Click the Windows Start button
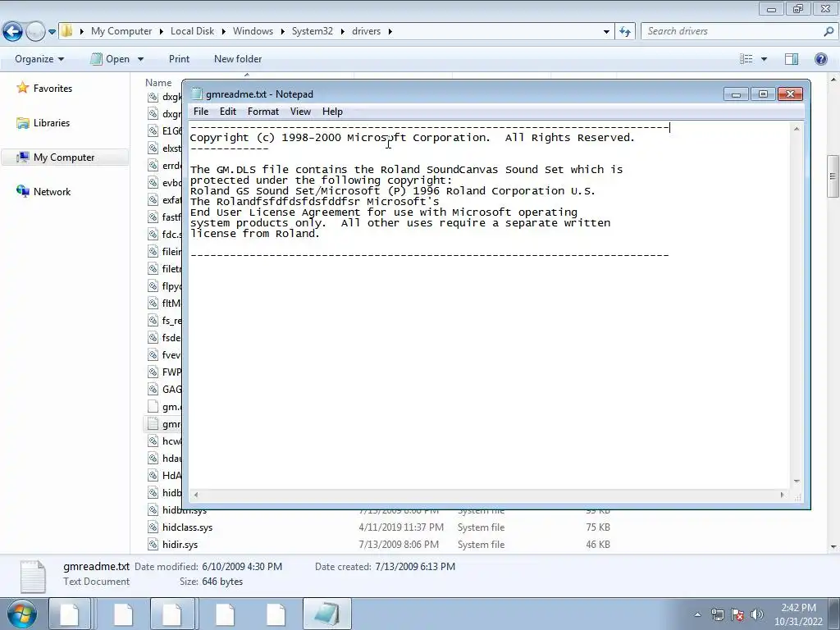840x630 pixels. [21, 614]
